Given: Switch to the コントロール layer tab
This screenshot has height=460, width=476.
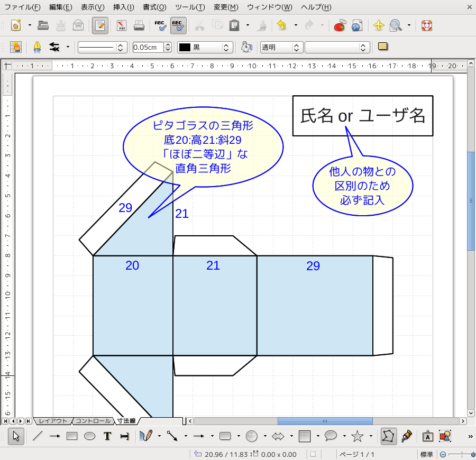Looking at the screenshot, I should [x=93, y=421].
